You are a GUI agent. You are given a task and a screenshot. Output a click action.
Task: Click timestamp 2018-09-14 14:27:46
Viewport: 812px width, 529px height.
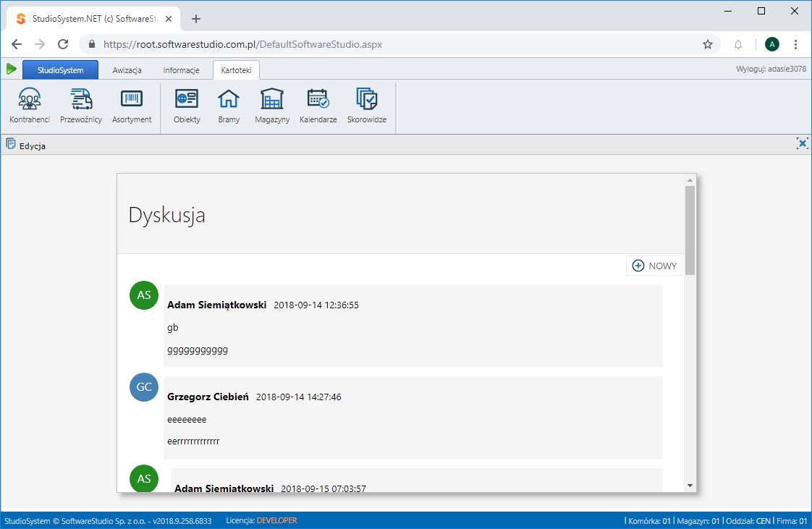tap(298, 397)
